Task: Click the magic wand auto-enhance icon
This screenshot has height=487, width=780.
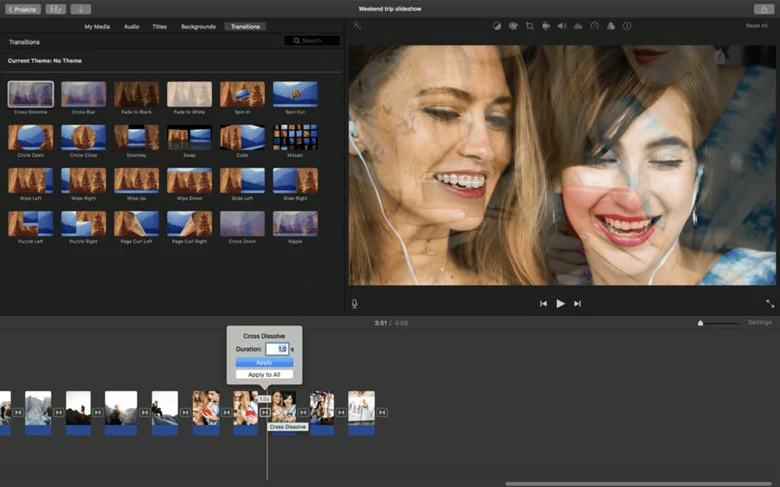Action: [357, 25]
